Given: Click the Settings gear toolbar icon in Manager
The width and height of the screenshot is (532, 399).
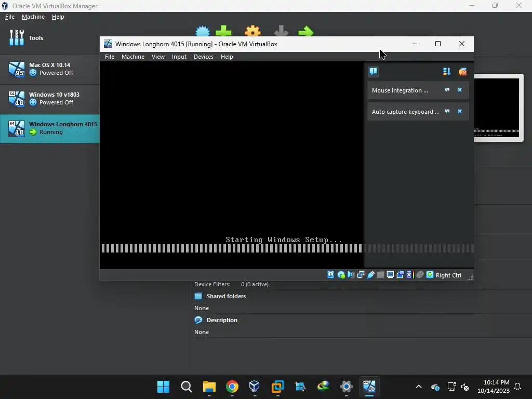Looking at the screenshot, I should (x=253, y=31).
